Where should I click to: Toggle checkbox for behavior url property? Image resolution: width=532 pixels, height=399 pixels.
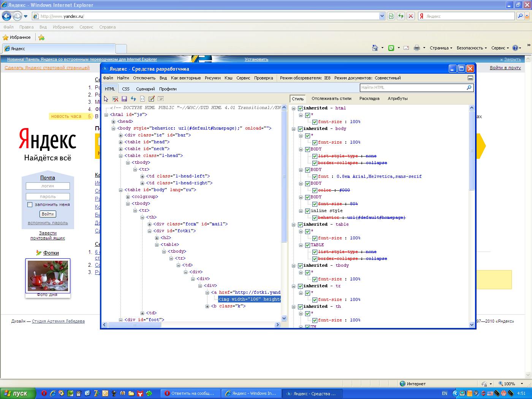(x=315, y=218)
